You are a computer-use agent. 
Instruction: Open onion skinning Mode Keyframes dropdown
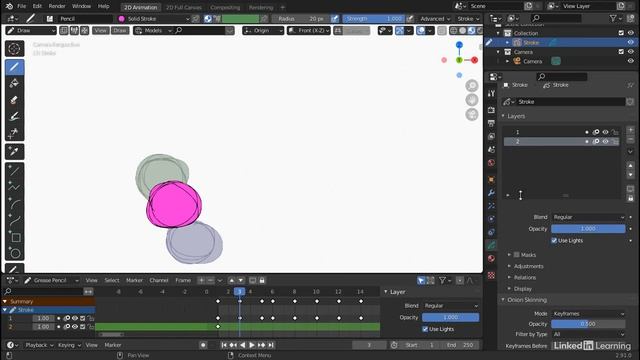(588, 313)
